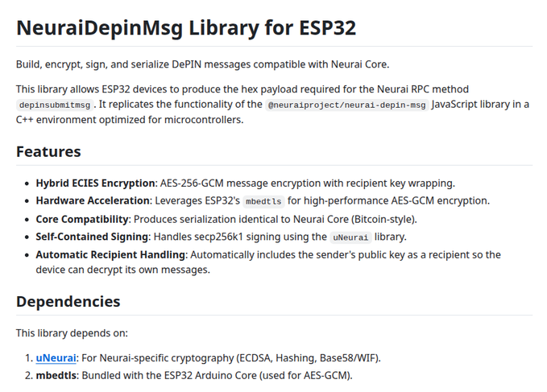The width and height of the screenshot is (547, 392).
Task: Click the Features section heading
Action: 48,151
